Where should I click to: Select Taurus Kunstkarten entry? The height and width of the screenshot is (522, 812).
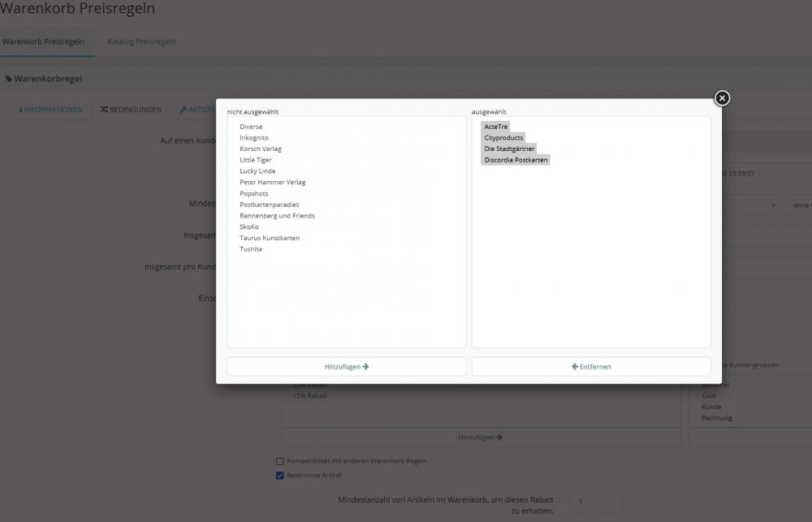coord(270,238)
